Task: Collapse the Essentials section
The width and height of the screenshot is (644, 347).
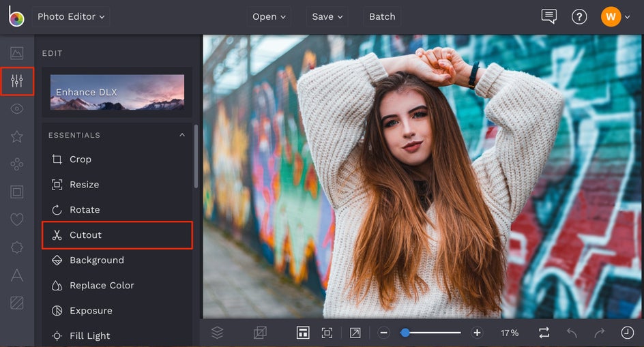Action: click(182, 135)
